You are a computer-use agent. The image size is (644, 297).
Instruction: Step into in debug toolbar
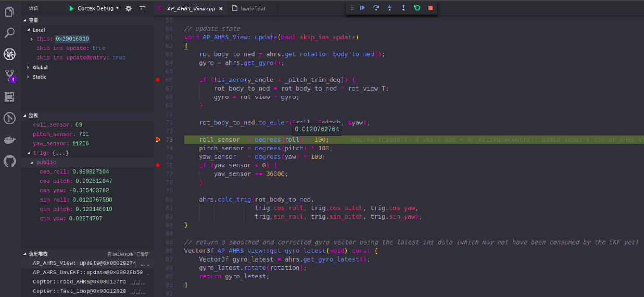(x=389, y=8)
